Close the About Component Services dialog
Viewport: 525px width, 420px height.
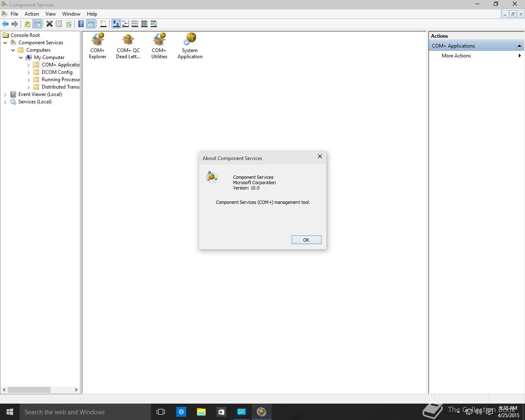320,156
